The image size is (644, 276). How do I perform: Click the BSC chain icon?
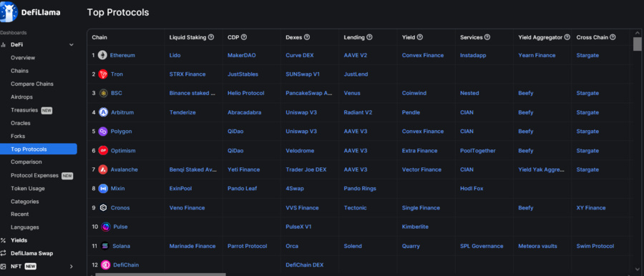click(x=104, y=93)
